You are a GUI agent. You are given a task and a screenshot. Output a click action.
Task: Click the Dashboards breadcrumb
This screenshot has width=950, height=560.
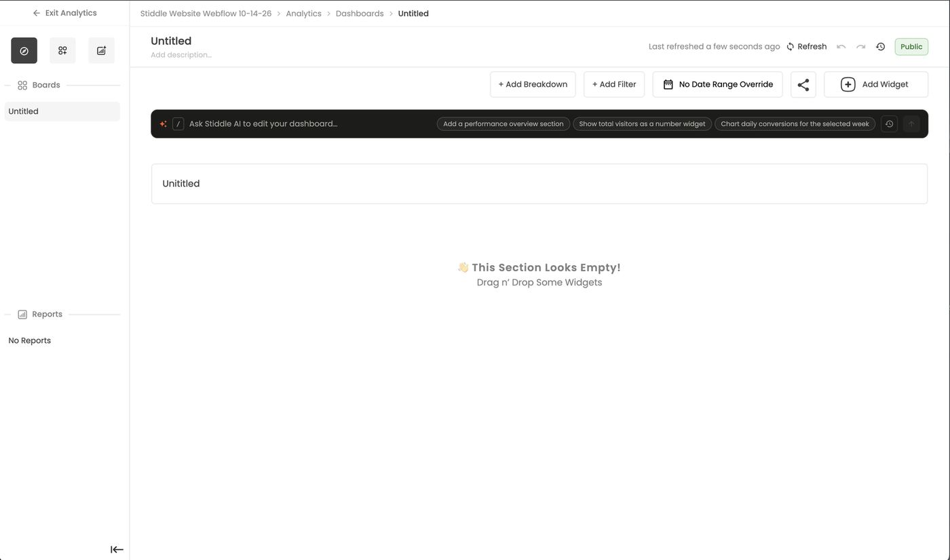[x=360, y=14]
